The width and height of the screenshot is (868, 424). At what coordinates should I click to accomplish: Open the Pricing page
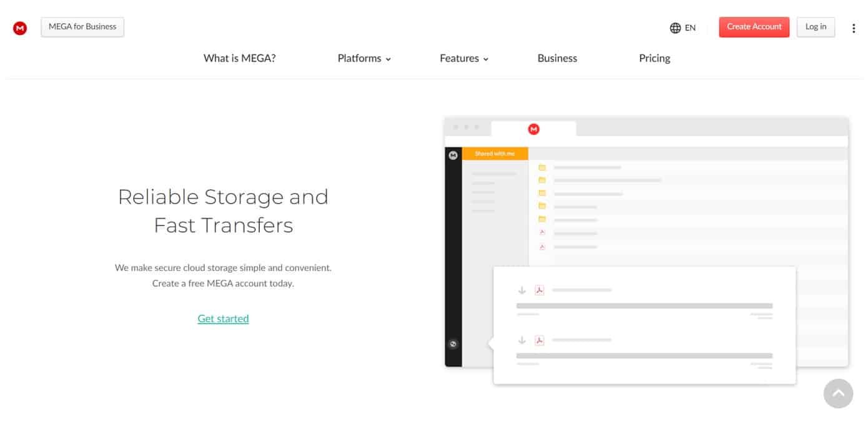tap(654, 58)
